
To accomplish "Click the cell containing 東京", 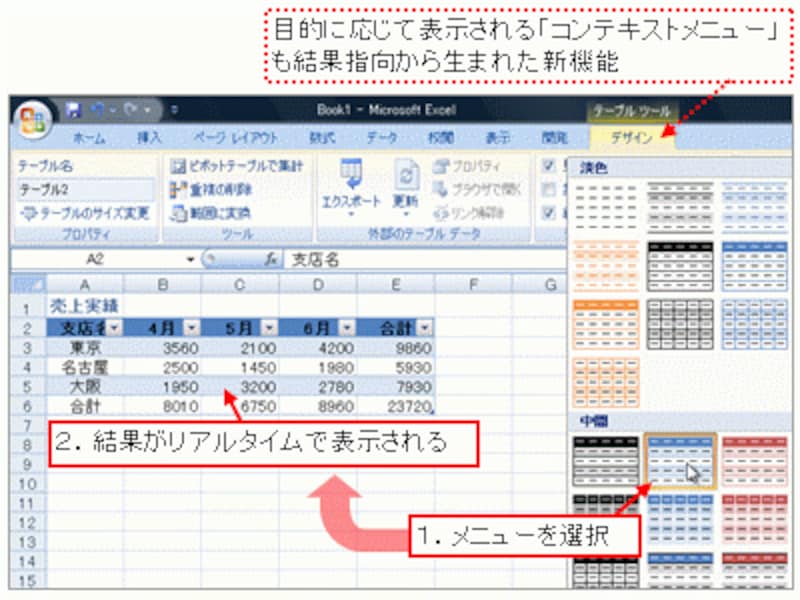I will click(x=85, y=348).
